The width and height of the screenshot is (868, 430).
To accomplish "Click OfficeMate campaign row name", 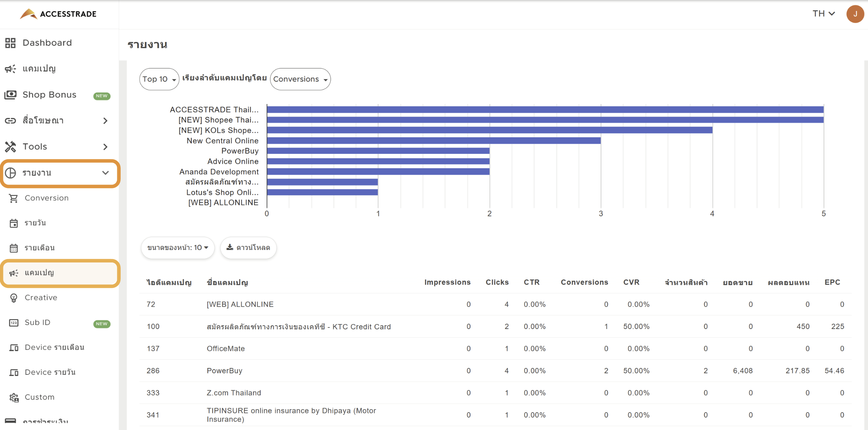I will 225,349.
